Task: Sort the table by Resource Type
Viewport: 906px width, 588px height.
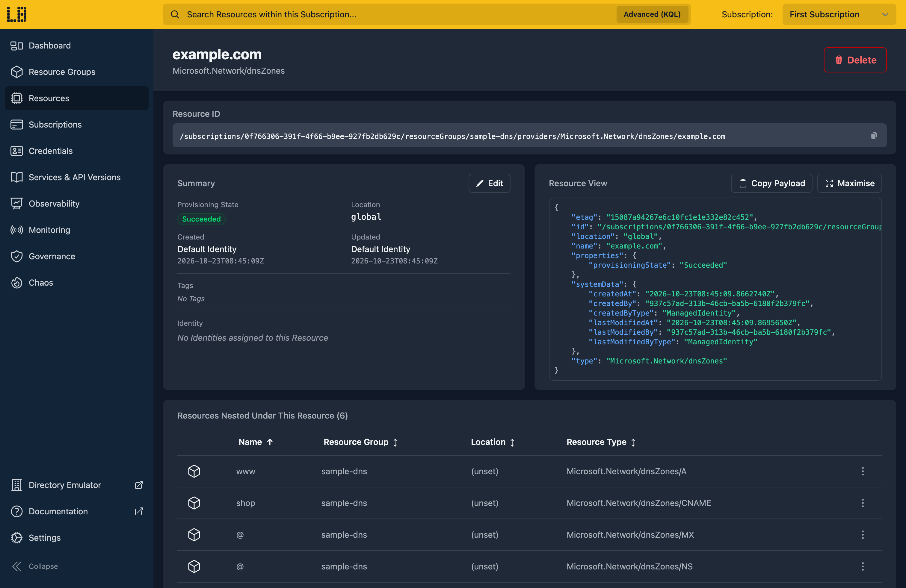Action: coord(601,442)
